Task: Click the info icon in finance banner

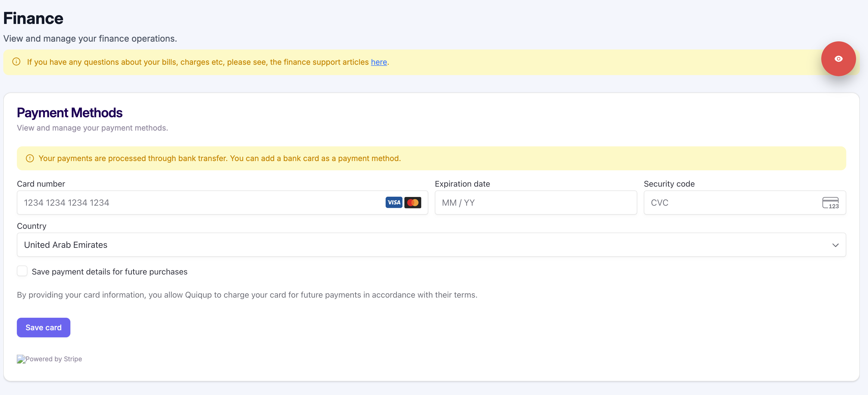Action: point(16,62)
